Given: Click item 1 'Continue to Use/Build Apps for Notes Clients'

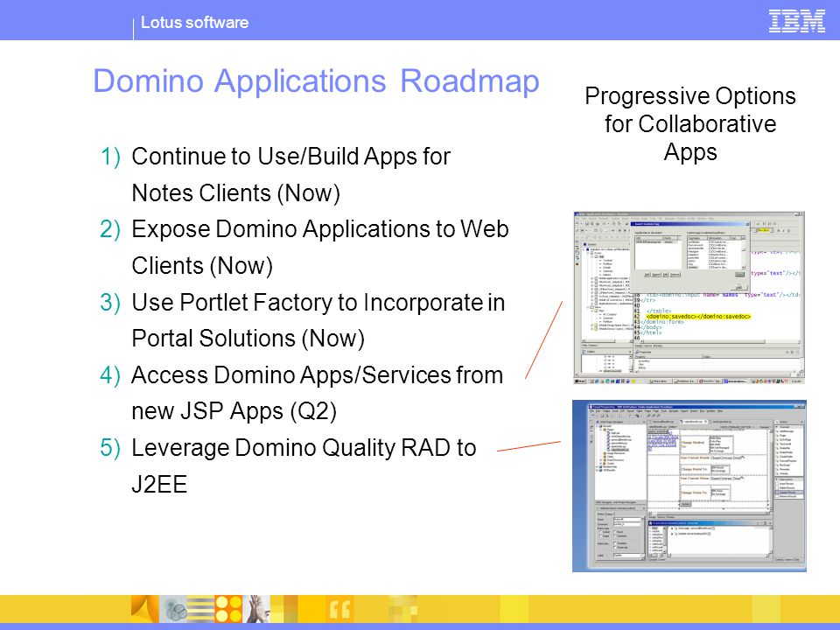Looking at the screenshot, I should point(290,175).
